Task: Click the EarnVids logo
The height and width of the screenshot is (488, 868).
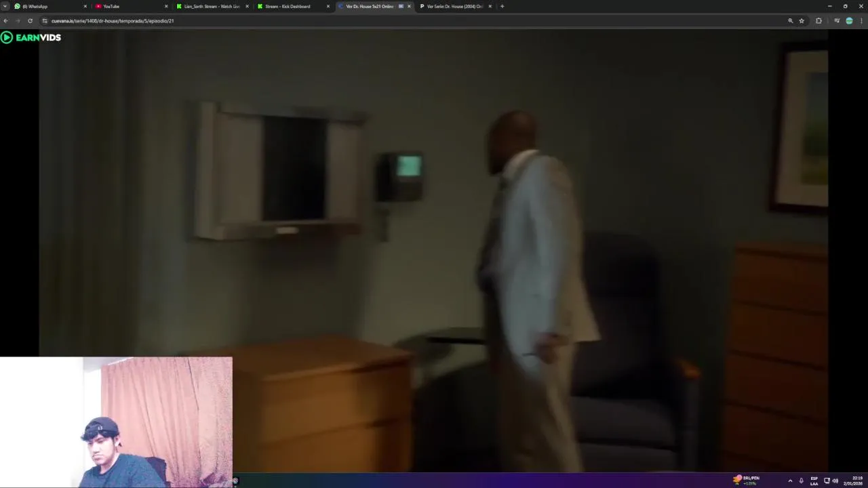Action: (31, 37)
